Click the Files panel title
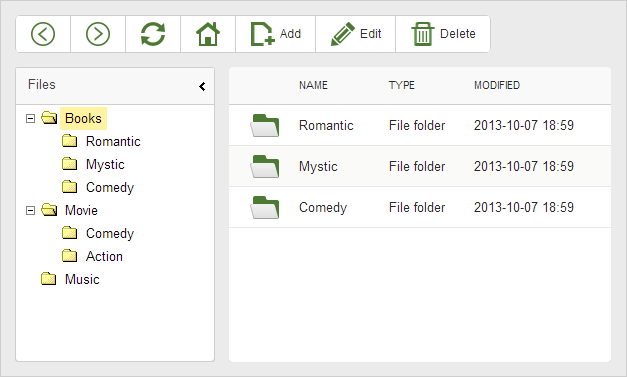627x377 pixels. coord(42,85)
